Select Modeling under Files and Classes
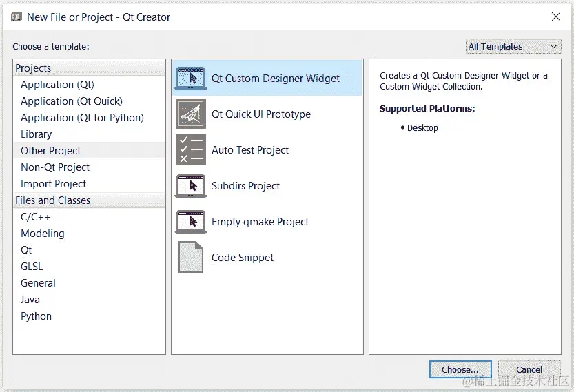574x392 pixels. 90,233
